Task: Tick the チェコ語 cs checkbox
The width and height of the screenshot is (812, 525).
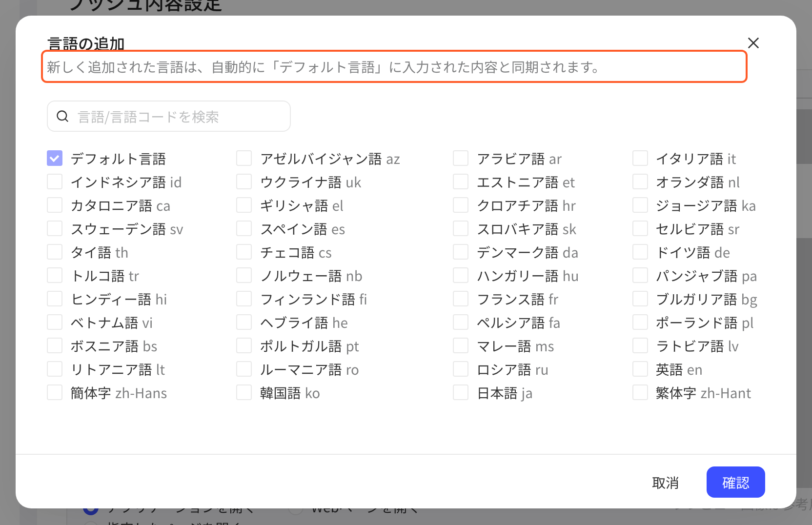Action: point(244,252)
